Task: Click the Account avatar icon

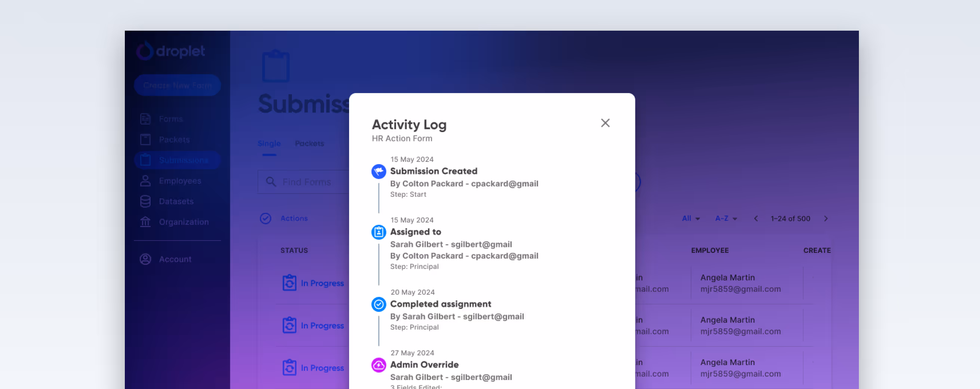Action: (x=145, y=259)
